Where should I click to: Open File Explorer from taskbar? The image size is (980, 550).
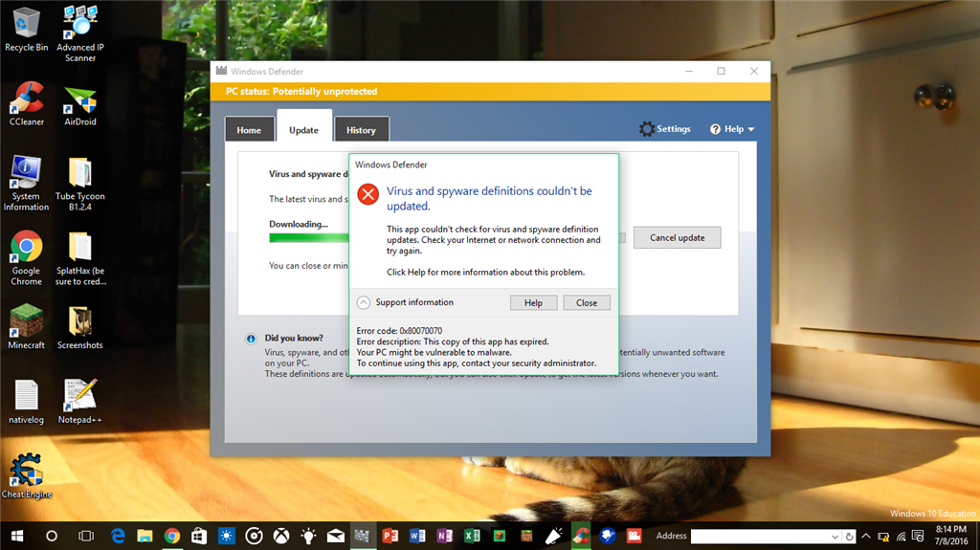coord(145,536)
